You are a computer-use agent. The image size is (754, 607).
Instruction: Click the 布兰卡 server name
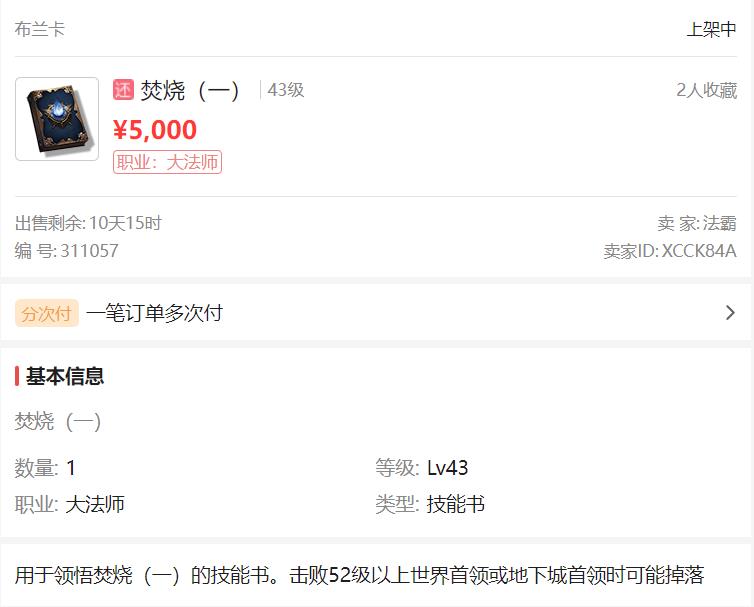(x=39, y=29)
